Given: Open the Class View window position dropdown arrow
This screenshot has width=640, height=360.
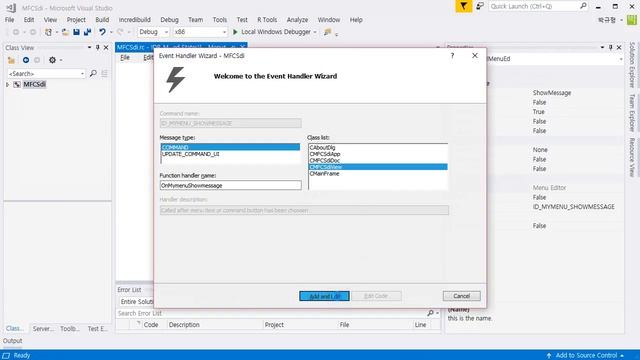Looking at the screenshot, I should pyautogui.click(x=89, y=48).
